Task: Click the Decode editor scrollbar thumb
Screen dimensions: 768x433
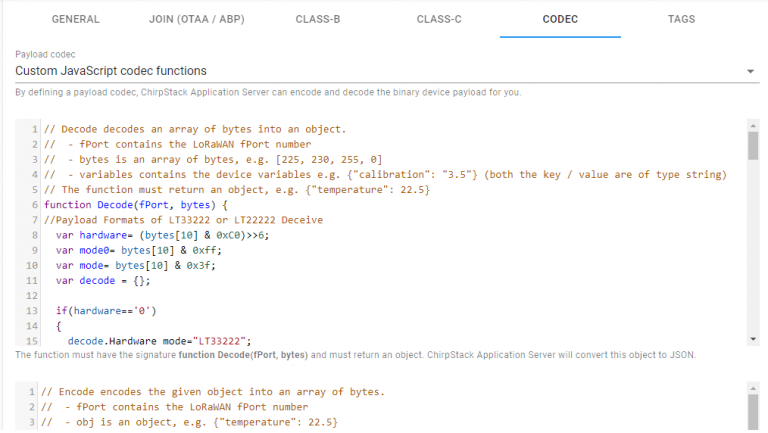Action: 753,147
